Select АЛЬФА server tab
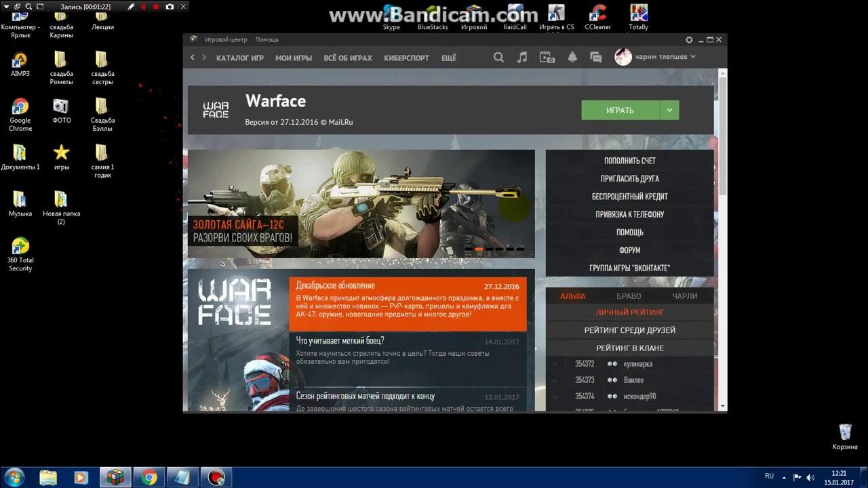This screenshot has width=868, height=488. [572, 296]
